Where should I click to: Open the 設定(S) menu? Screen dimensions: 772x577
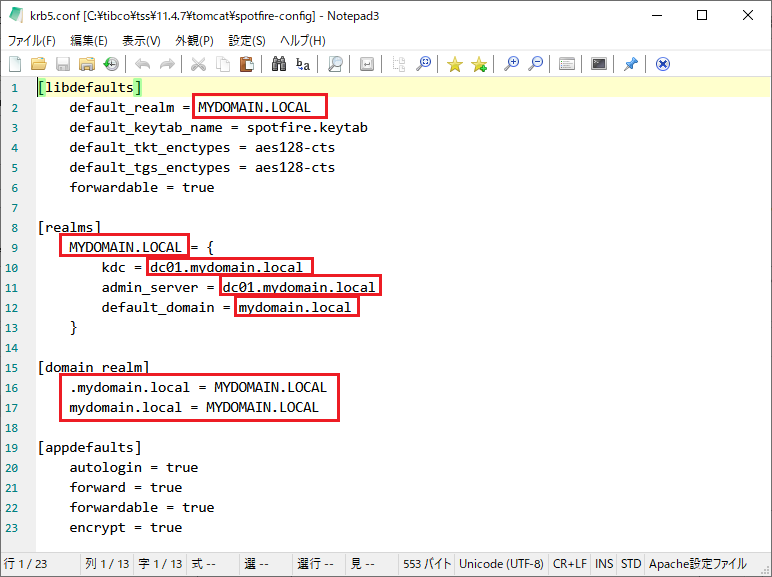point(247,40)
